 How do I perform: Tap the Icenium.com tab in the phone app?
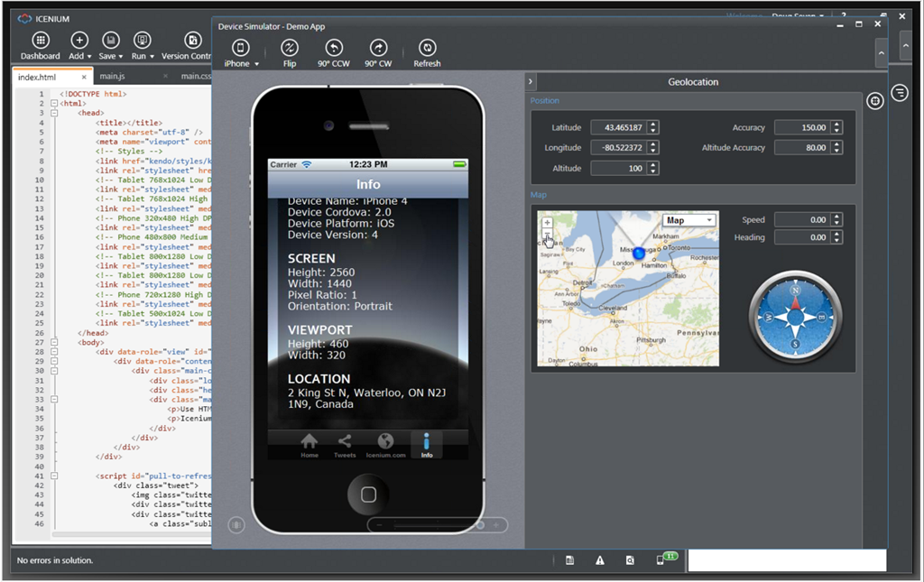[385, 446]
